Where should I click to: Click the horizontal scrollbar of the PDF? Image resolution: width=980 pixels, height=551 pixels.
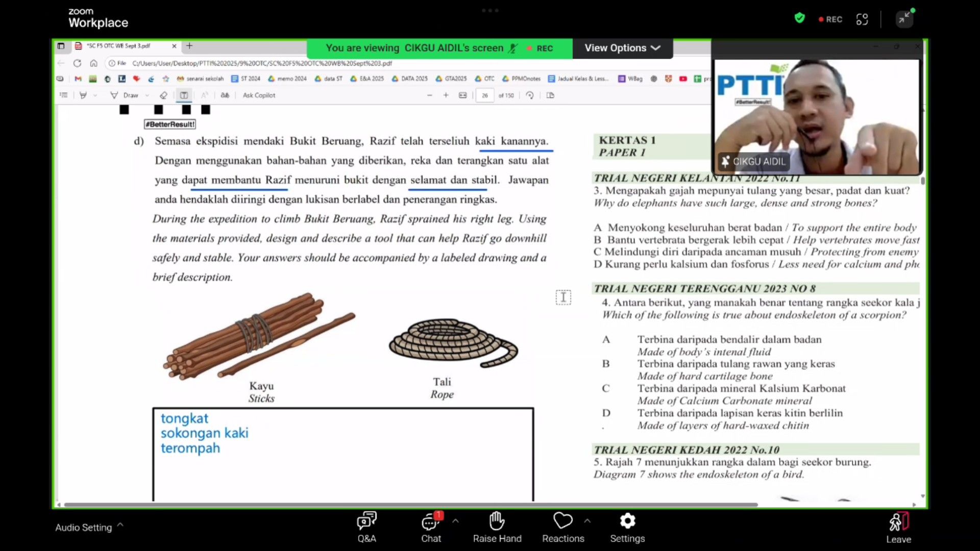tap(410, 505)
